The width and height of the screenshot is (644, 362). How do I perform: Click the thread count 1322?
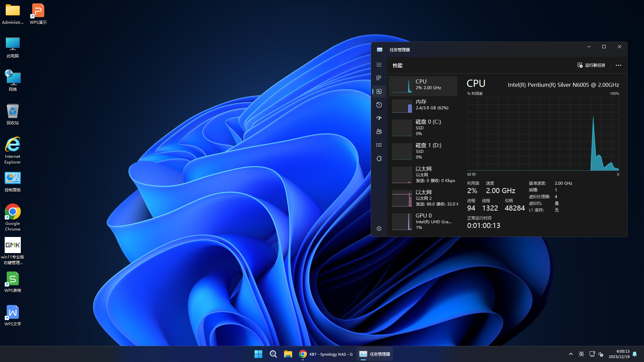point(490,208)
